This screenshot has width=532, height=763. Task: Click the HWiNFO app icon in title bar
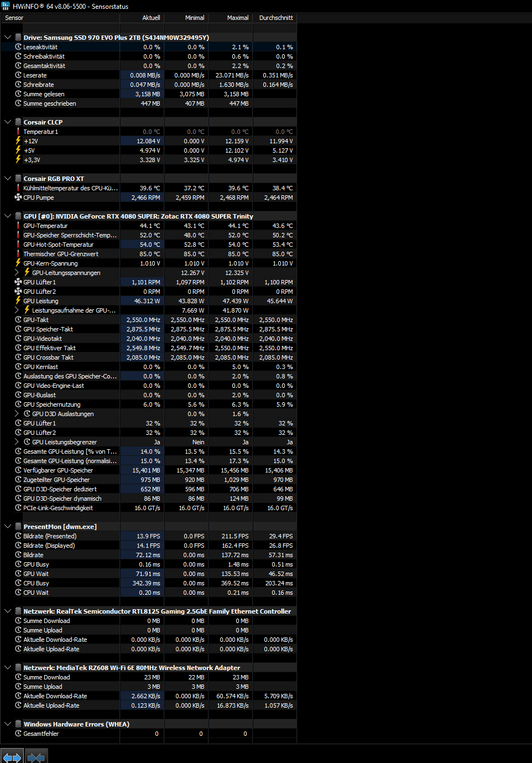6,6
